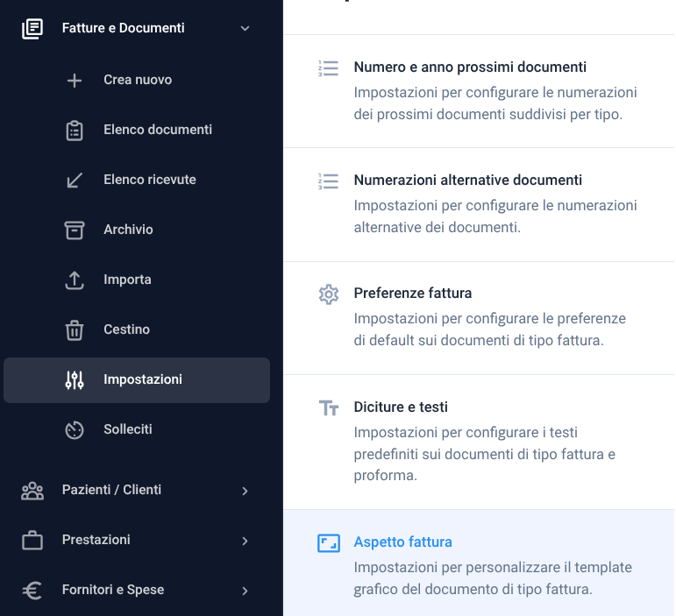Click the Aspetto fattura frame icon
Screen dimensions: 676x616
click(329, 542)
